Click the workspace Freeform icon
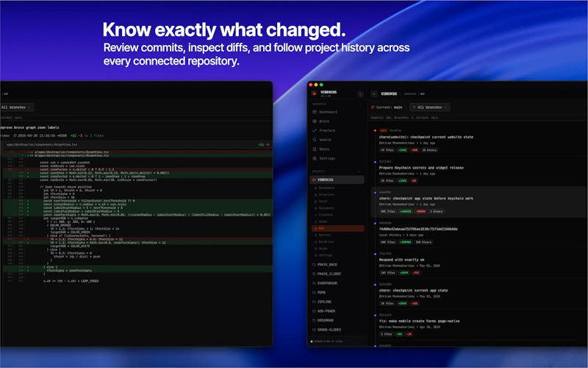Image resolution: width=588 pixels, height=368 pixels. pos(315,130)
